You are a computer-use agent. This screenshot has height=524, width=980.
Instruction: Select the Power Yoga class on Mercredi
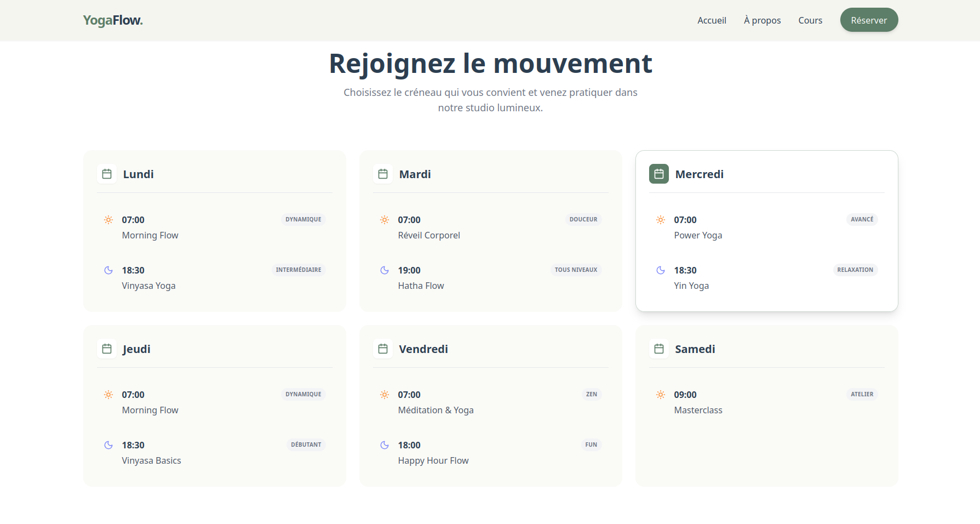point(698,235)
